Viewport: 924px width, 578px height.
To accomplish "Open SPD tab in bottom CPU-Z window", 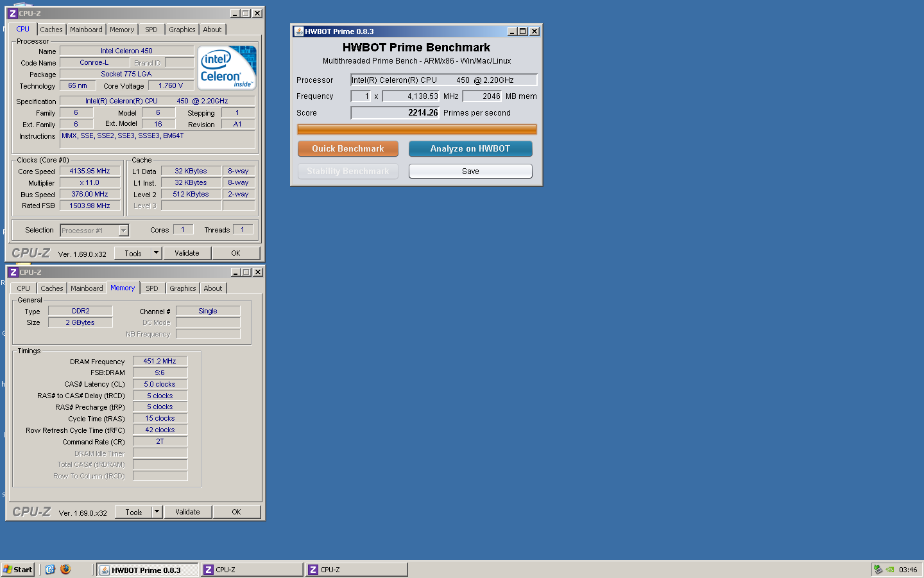I will pyautogui.click(x=152, y=288).
